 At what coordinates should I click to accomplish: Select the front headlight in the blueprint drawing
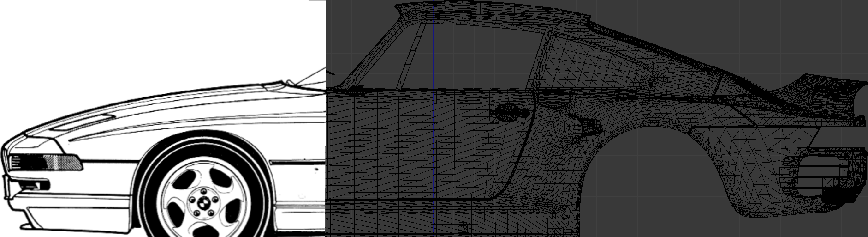46,162
